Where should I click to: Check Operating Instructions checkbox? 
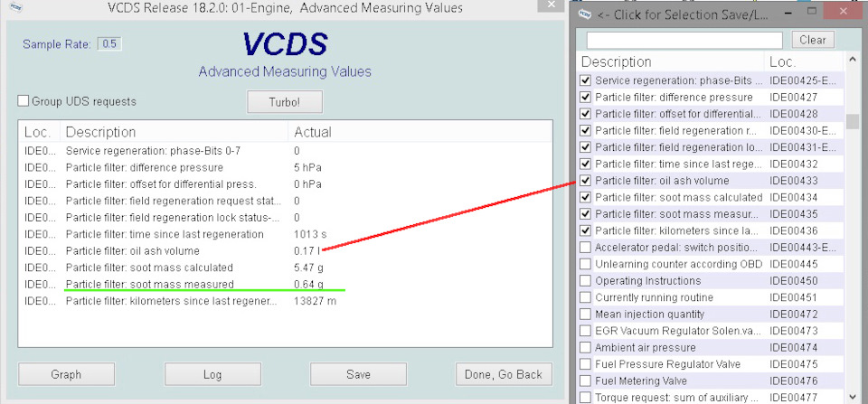click(585, 280)
